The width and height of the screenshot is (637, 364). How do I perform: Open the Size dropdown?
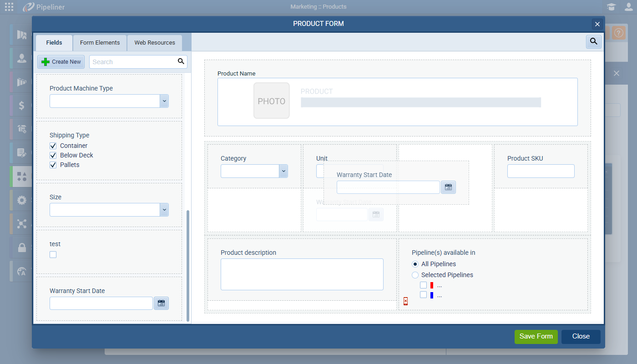[x=164, y=210]
